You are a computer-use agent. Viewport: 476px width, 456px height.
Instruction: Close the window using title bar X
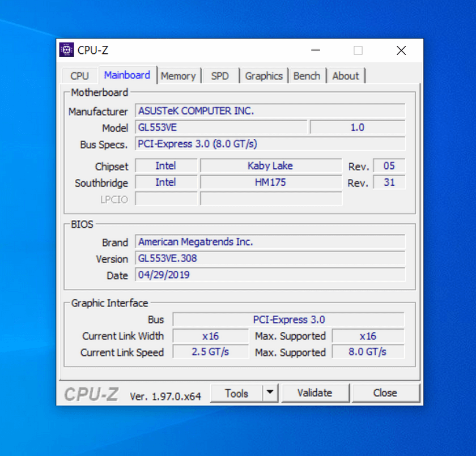point(401,50)
